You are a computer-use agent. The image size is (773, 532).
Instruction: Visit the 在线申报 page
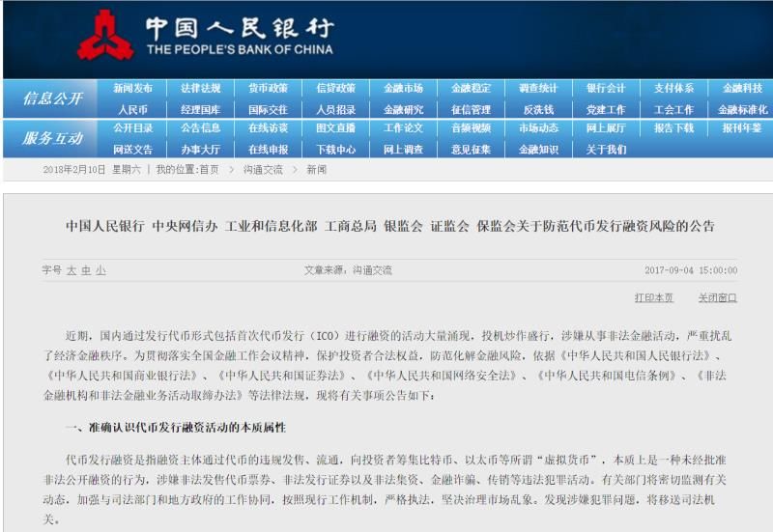point(268,150)
